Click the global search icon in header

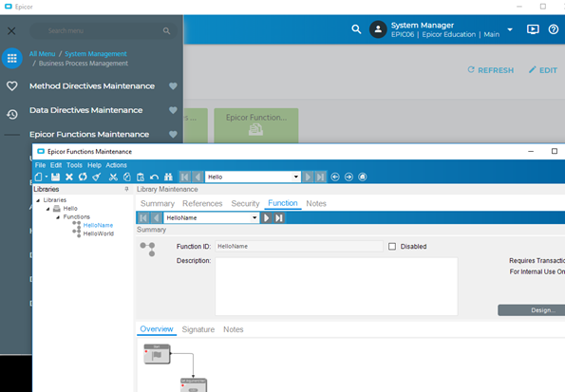click(356, 29)
